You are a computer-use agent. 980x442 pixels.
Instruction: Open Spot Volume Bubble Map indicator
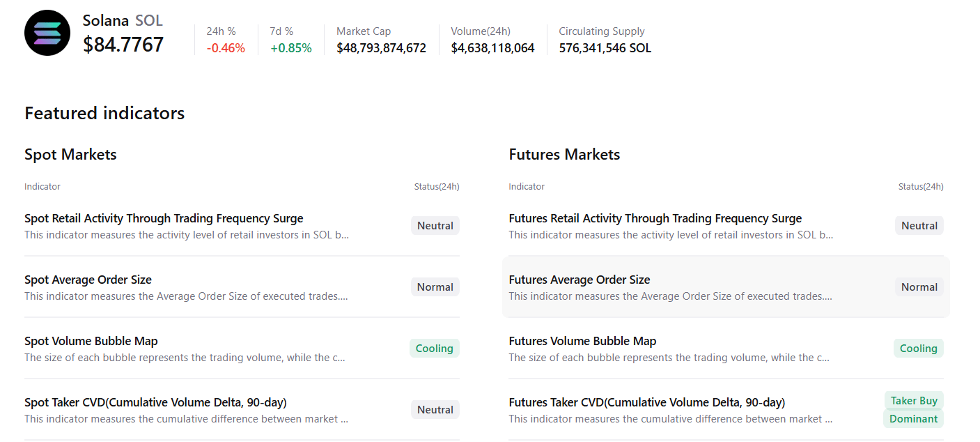pos(242,349)
